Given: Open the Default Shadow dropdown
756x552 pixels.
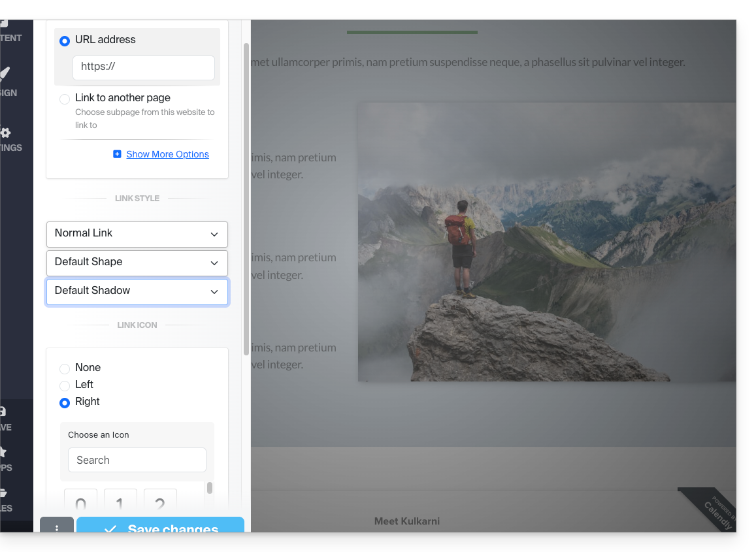Looking at the screenshot, I should (x=137, y=291).
